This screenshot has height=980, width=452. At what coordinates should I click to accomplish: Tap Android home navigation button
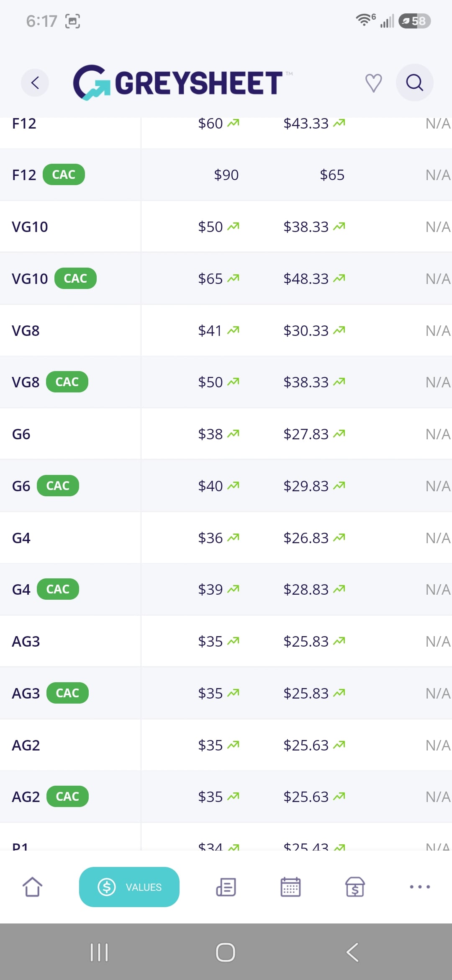click(x=226, y=952)
